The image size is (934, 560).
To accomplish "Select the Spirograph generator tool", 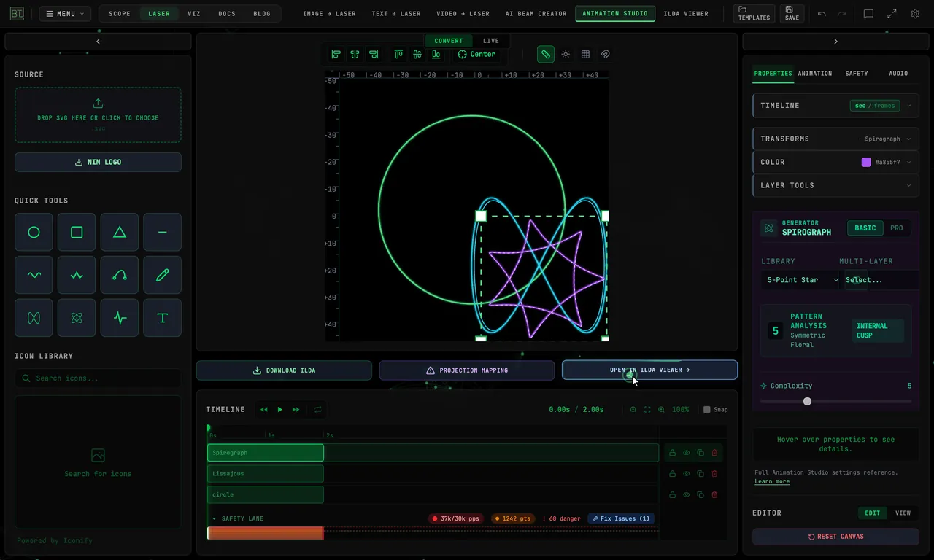I will point(77,318).
